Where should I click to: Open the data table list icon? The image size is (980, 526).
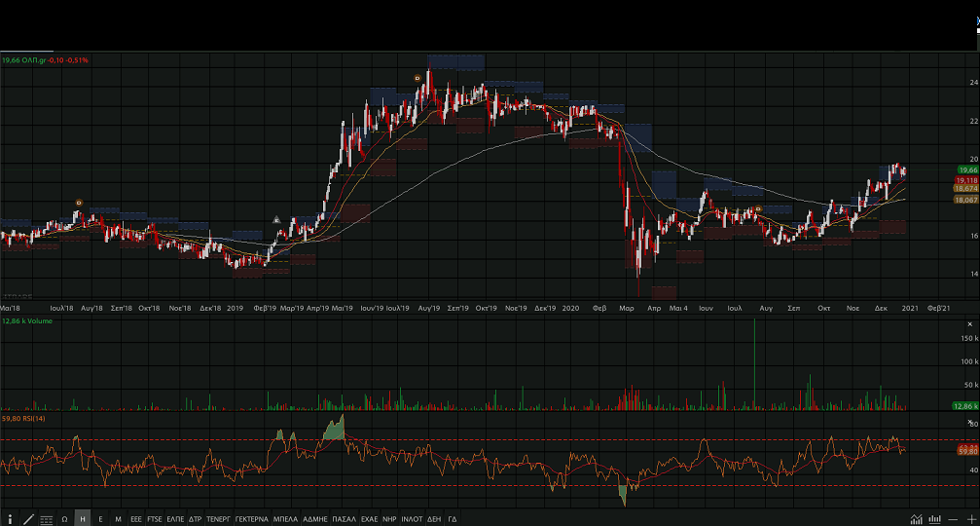47,519
